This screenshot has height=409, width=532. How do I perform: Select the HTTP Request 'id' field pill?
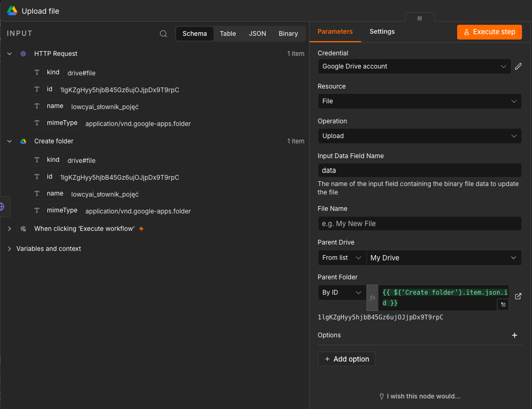pos(43,89)
